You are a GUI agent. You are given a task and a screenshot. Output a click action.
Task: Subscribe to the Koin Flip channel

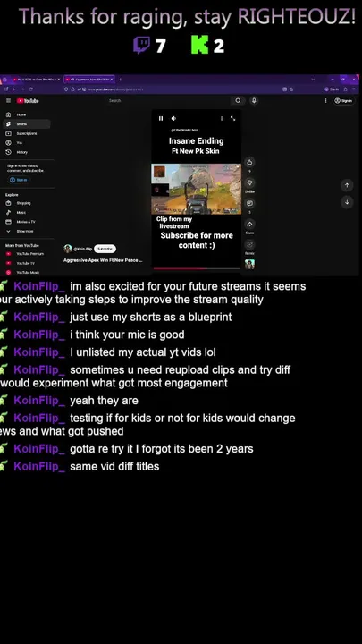(x=105, y=249)
